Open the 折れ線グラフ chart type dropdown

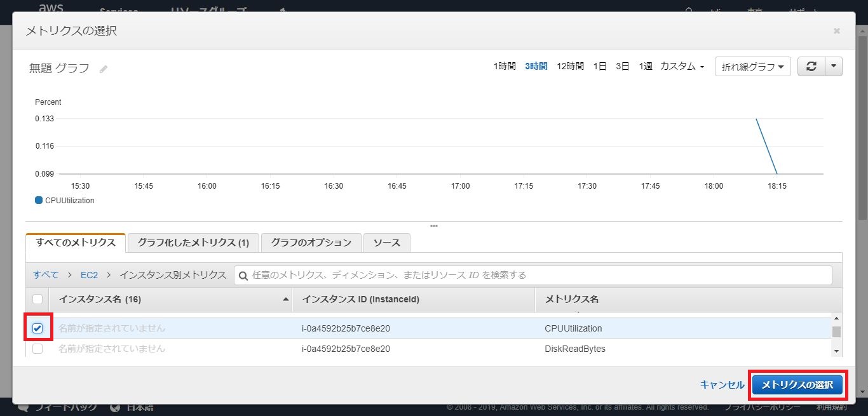click(x=752, y=67)
